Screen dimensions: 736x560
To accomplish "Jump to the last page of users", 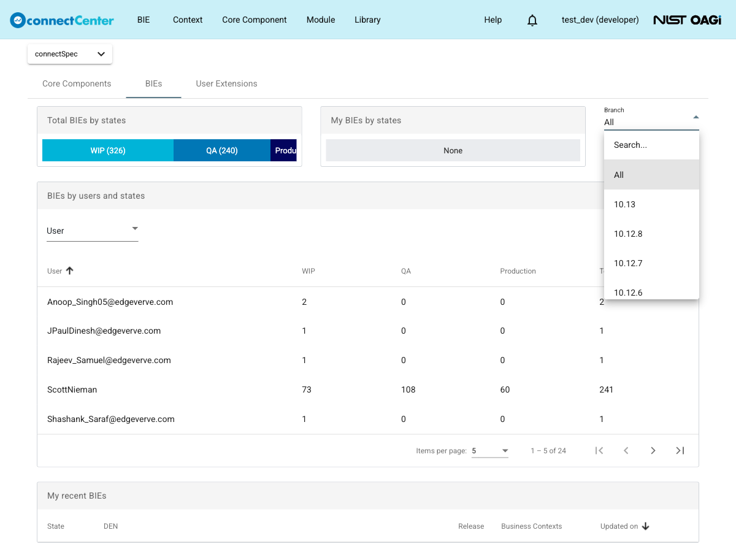I will point(680,451).
